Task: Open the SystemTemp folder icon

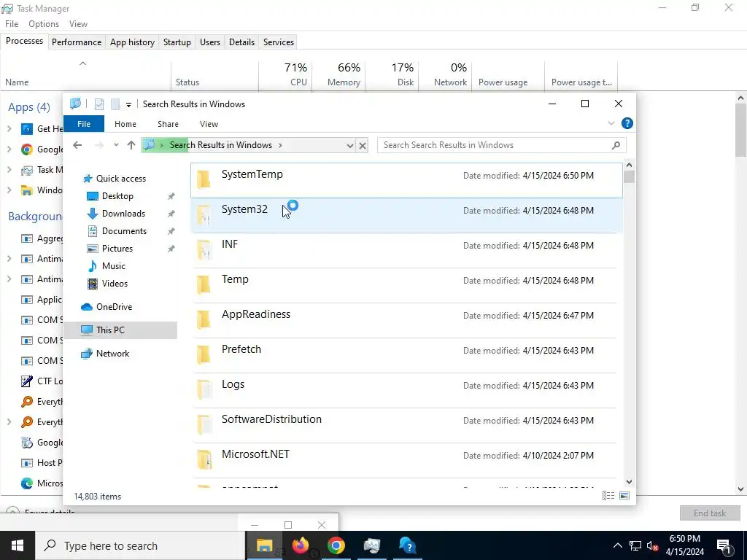Action: point(204,179)
